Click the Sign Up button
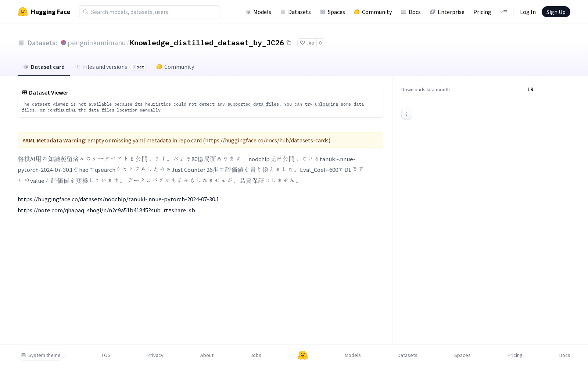Image resolution: width=588 pixels, height=368 pixels. [556, 12]
